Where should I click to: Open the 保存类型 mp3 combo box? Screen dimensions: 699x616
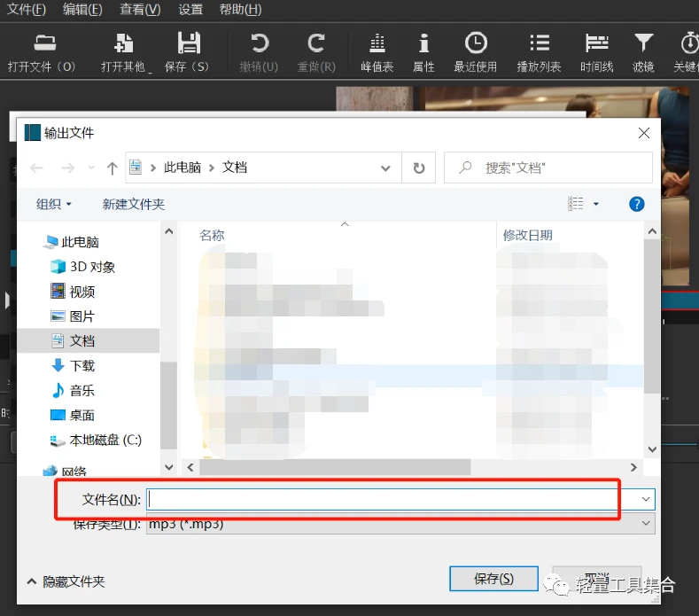[x=400, y=524]
